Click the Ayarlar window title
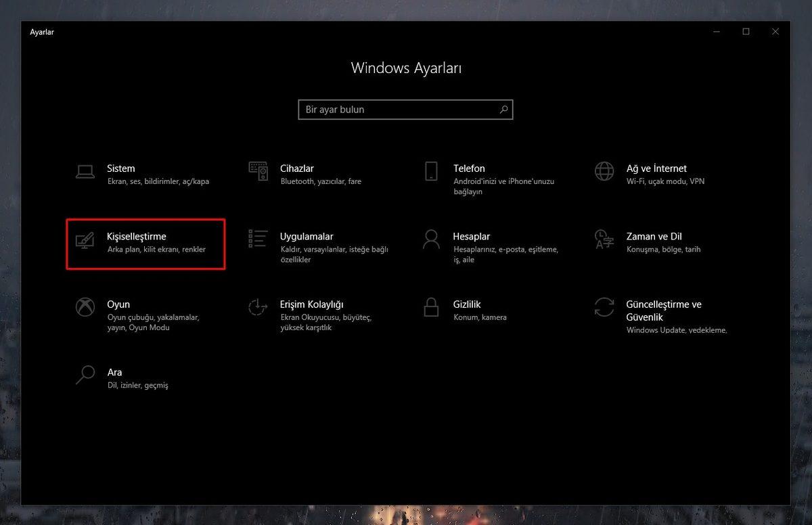Image resolution: width=812 pixels, height=525 pixels. (x=42, y=32)
